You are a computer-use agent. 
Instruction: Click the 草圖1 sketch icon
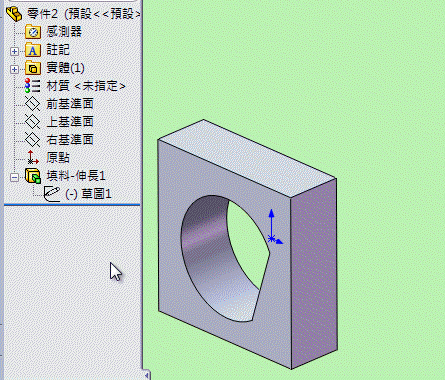[52, 194]
